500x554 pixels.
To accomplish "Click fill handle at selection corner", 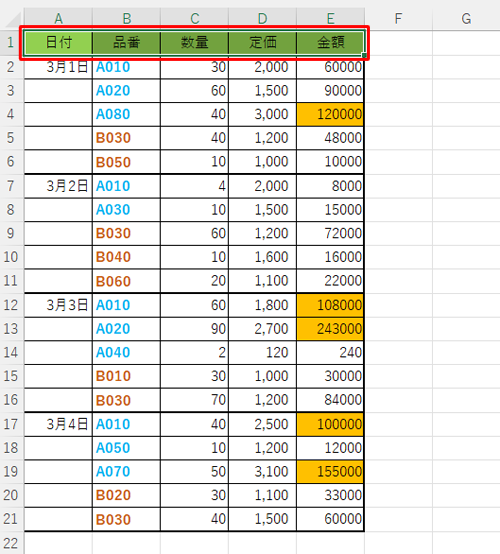I will (x=364, y=55).
